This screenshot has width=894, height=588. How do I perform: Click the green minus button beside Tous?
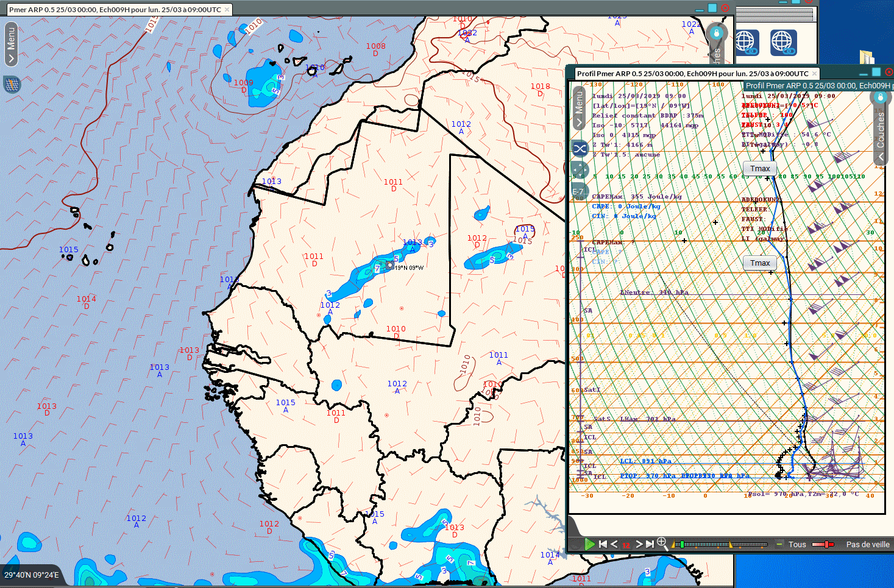pos(779,544)
